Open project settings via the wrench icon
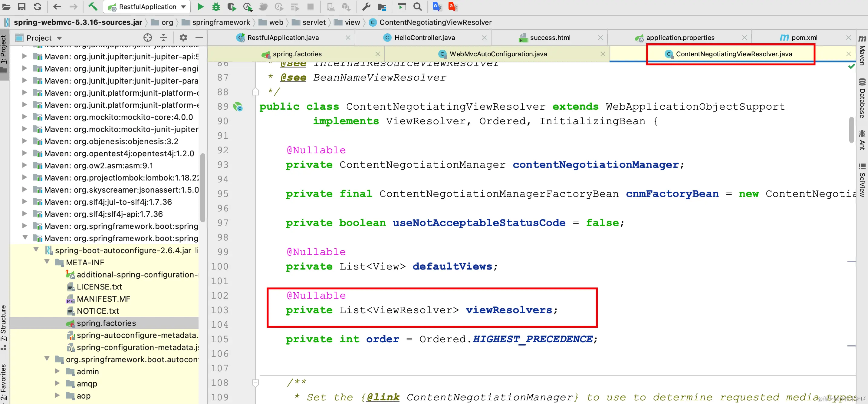The image size is (868, 404). click(366, 6)
